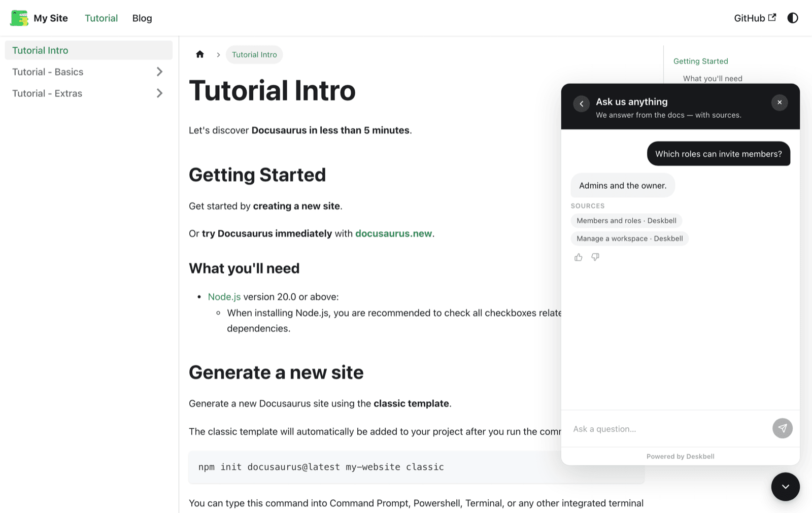Go to the breadcrumb home icon
The height and width of the screenshot is (513, 812).
[200, 54]
